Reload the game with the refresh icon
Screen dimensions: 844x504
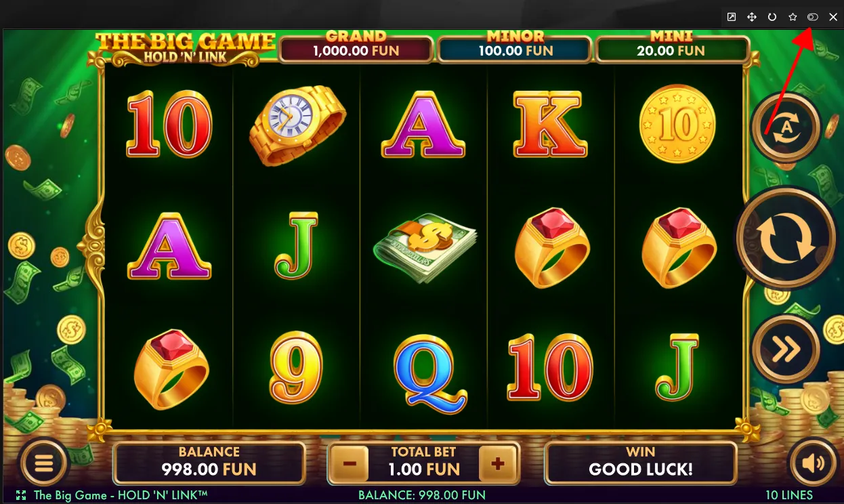[772, 17]
